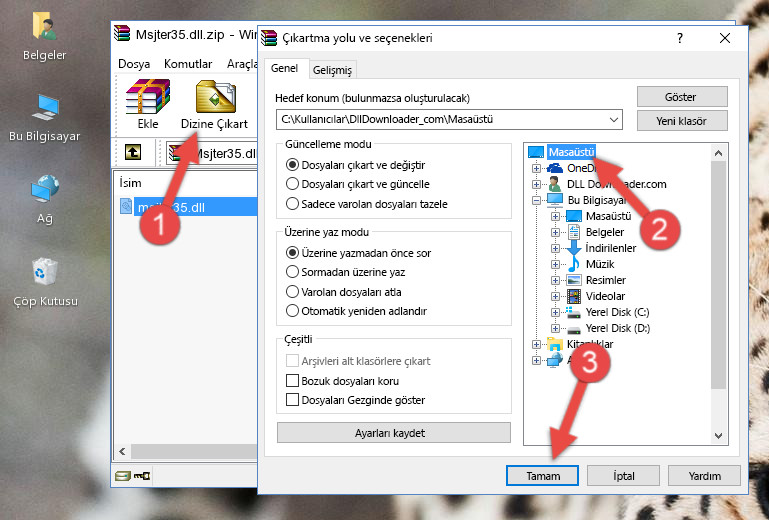This screenshot has width=769, height=520.
Task: Select top Masaüstü root in tree
Action: (571, 152)
